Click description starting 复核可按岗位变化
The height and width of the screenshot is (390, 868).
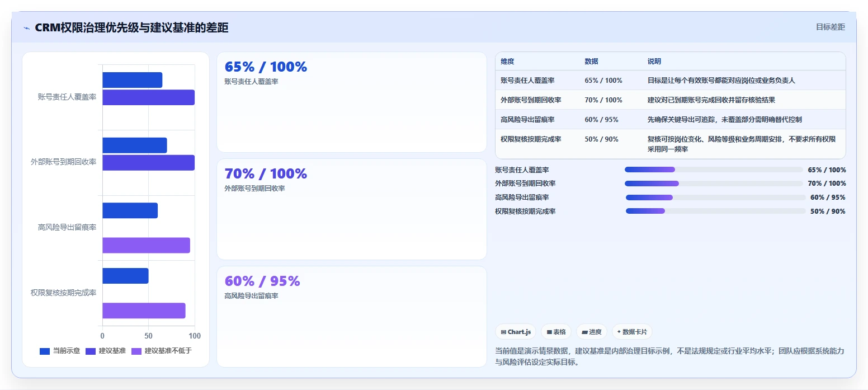click(742, 144)
